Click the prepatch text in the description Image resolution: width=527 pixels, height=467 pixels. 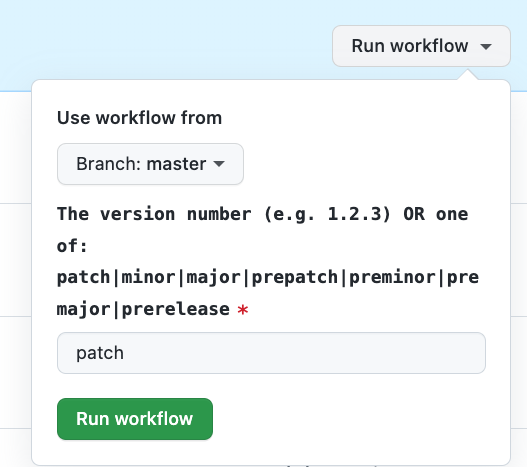[x=295, y=278]
